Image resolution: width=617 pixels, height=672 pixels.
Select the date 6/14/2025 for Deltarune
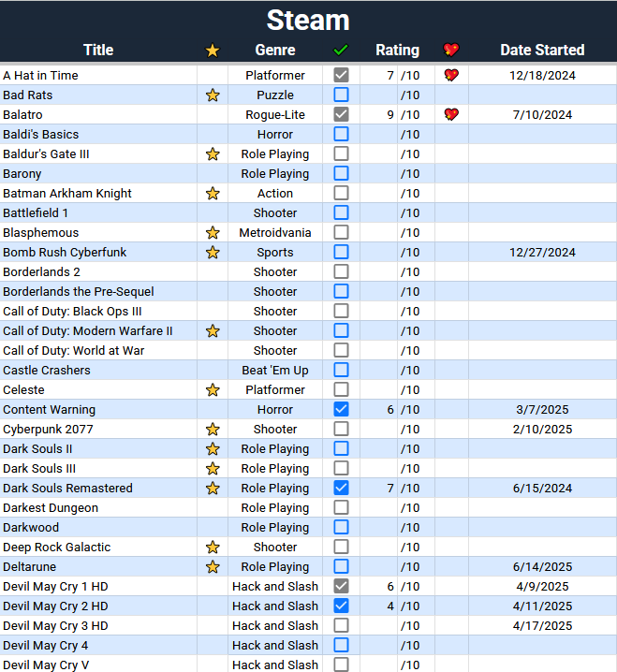542,566
